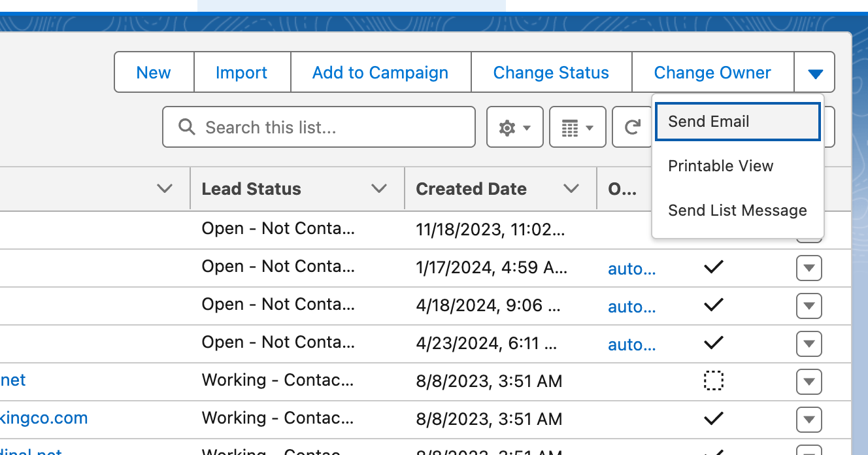This screenshot has width=868, height=455.
Task: Open the email link ending in 'kingco.com'
Action: click(44, 418)
